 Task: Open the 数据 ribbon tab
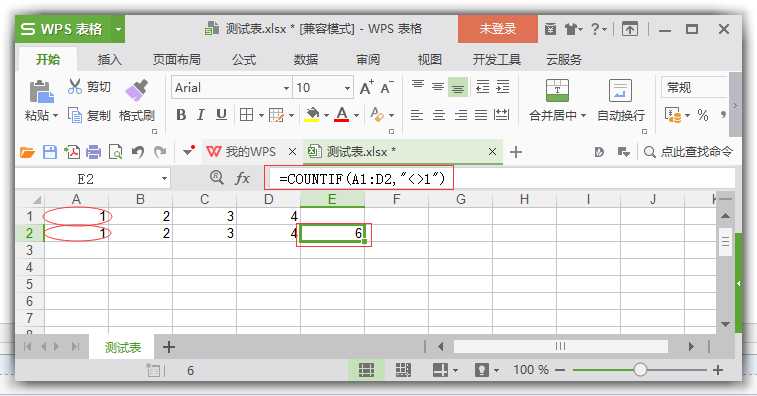tap(306, 59)
